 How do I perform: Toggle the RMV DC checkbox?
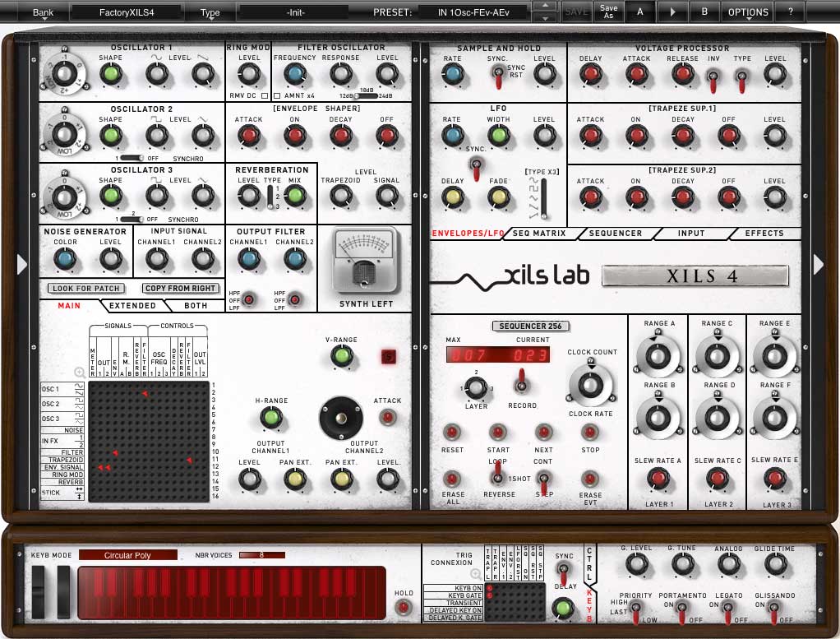tap(264, 96)
